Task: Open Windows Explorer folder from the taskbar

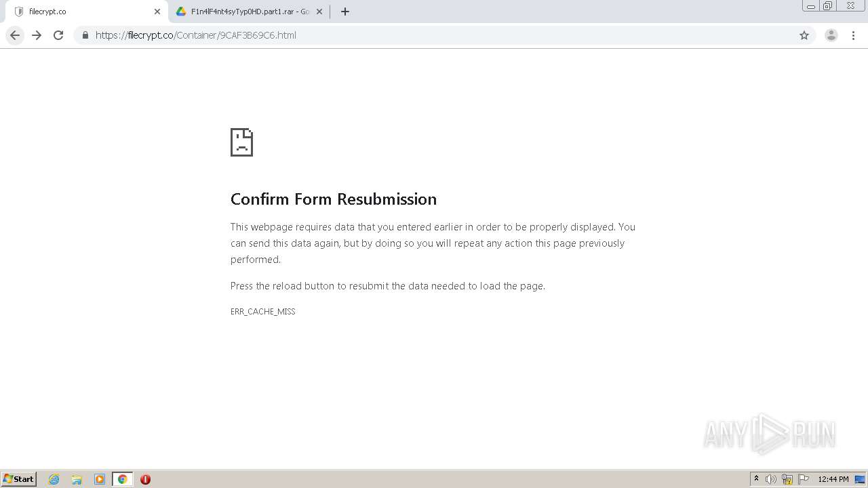Action: tap(77, 479)
